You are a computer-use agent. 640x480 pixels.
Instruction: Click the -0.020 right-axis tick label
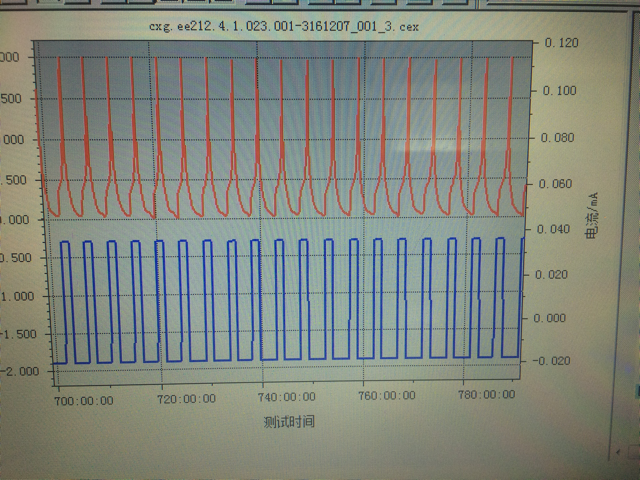(x=551, y=361)
